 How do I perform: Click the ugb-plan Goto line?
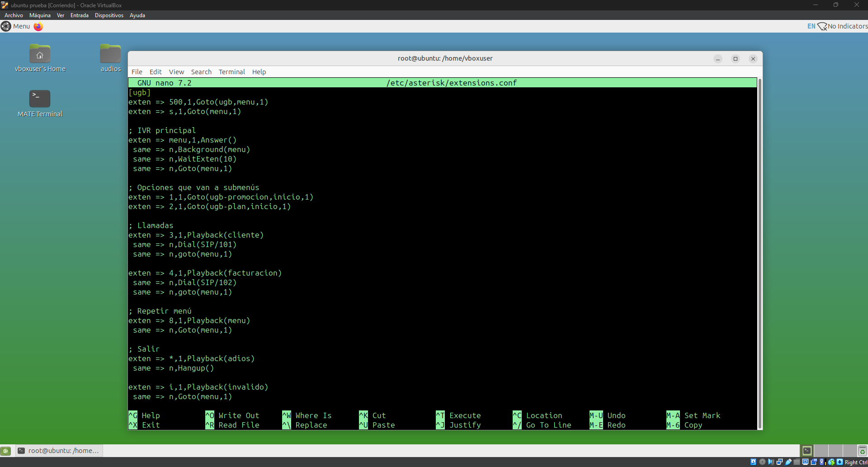point(210,206)
